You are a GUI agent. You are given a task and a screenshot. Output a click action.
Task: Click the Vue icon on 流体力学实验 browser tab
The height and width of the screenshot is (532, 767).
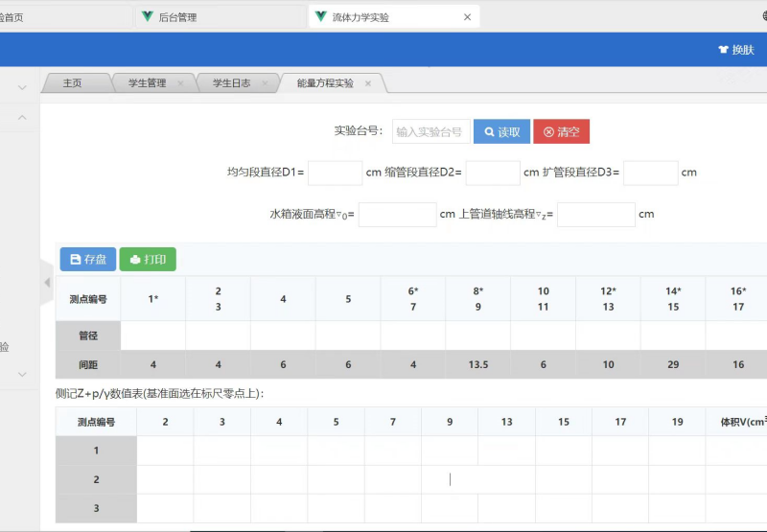321,16
